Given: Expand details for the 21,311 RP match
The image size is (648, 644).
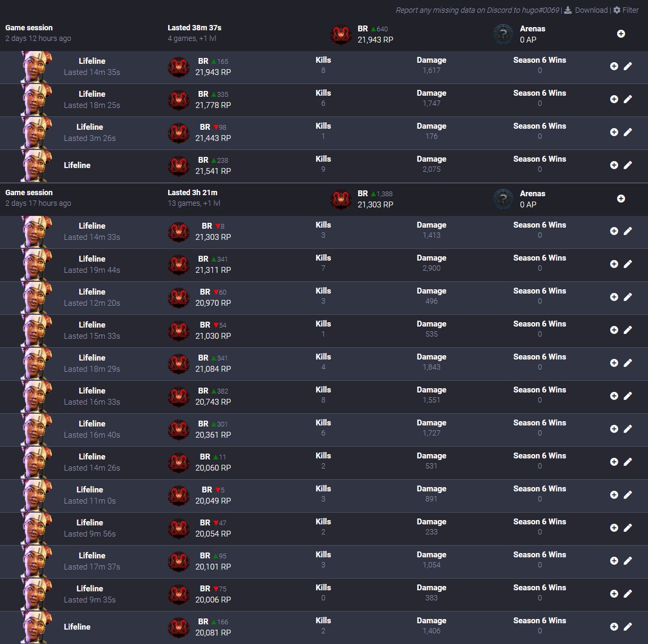Looking at the screenshot, I should 614,264.
